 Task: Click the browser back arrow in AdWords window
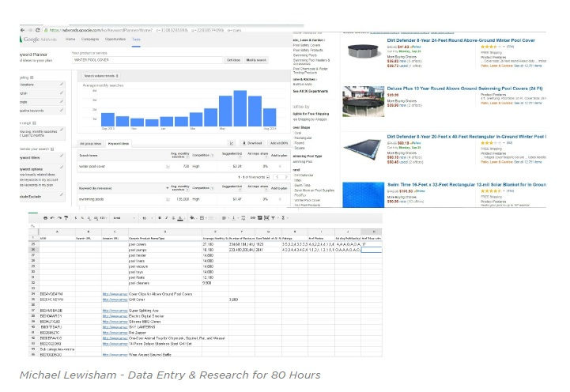[x=23, y=30]
